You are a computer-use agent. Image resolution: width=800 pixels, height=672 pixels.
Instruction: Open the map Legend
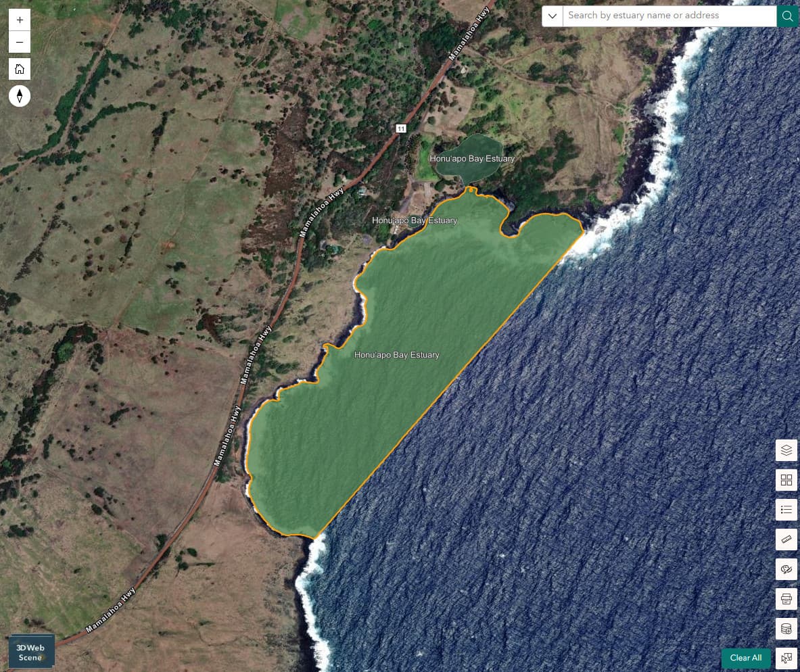[786, 510]
